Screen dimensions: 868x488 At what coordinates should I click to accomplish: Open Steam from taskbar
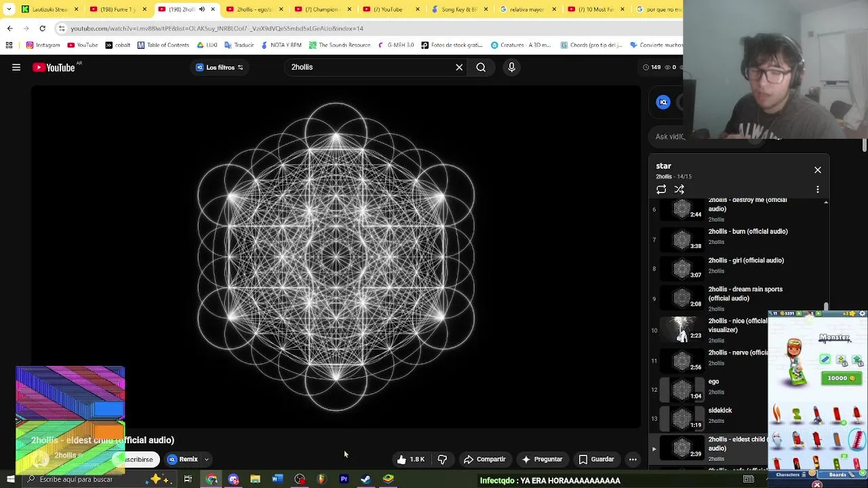click(x=366, y=480)
